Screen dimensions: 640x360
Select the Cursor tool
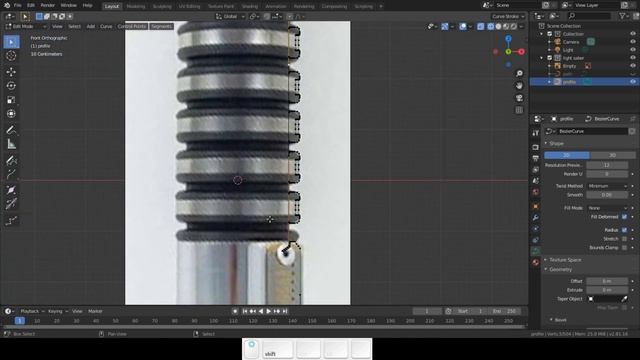coord(11,56)
